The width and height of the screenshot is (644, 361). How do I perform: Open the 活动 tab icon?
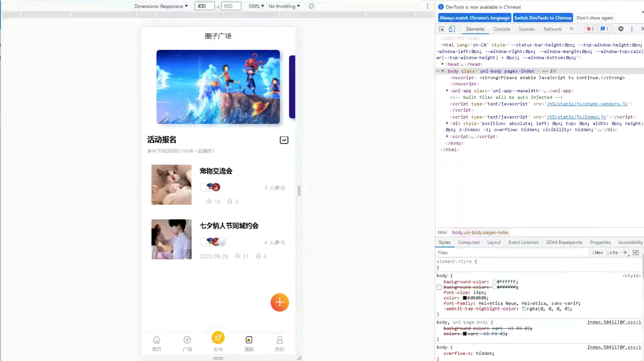(249, 340)
